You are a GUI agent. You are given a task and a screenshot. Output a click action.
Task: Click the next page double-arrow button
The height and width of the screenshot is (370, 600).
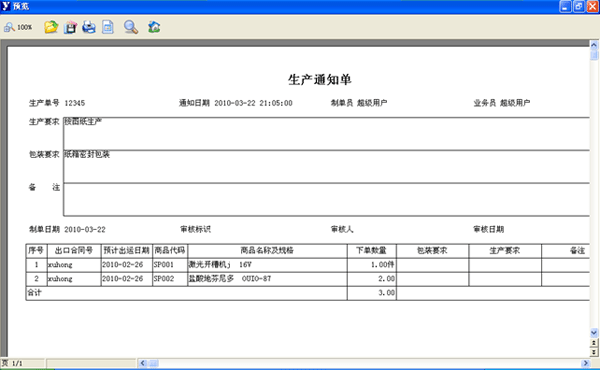594,352
